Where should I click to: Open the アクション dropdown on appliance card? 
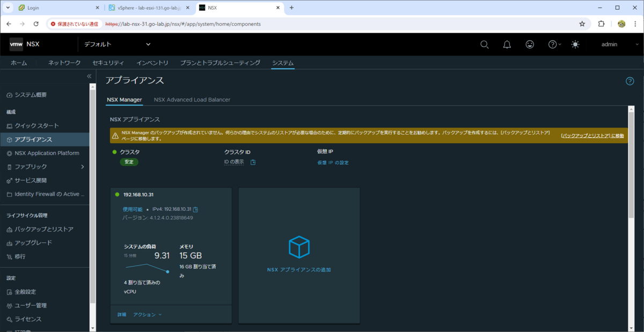coord(148,314)
